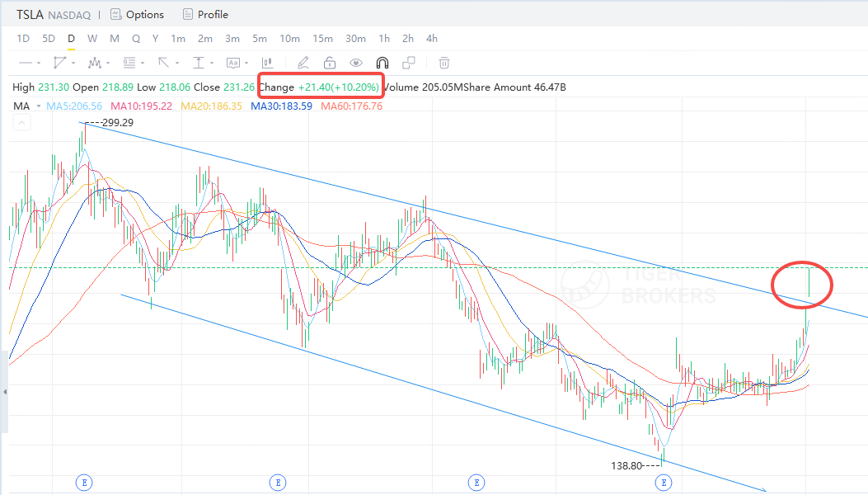
Task: Click the first earnings E marker
Action: pyautogui.click(x=84, y=483)
